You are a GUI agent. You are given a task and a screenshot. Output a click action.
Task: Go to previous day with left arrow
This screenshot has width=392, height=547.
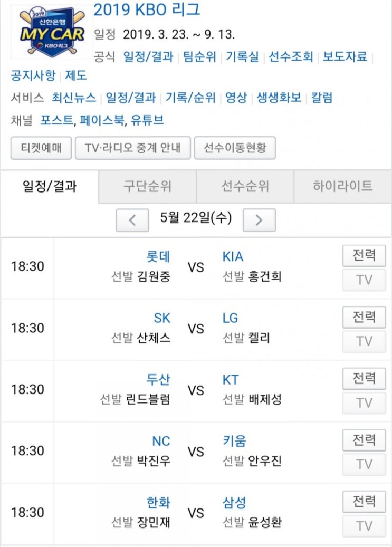point(132,220)
